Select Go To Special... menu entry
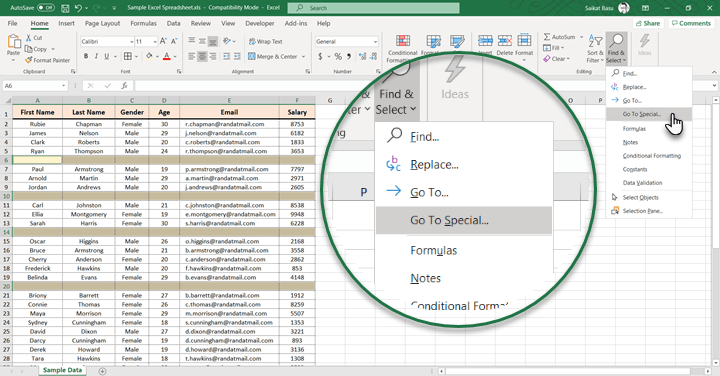 [x=649, y=114]
